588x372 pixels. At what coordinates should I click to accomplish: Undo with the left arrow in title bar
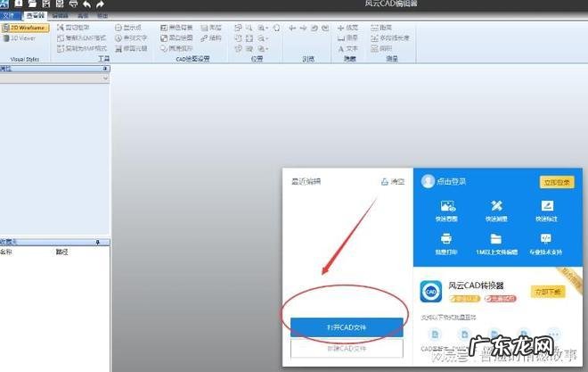coord(86,4)
